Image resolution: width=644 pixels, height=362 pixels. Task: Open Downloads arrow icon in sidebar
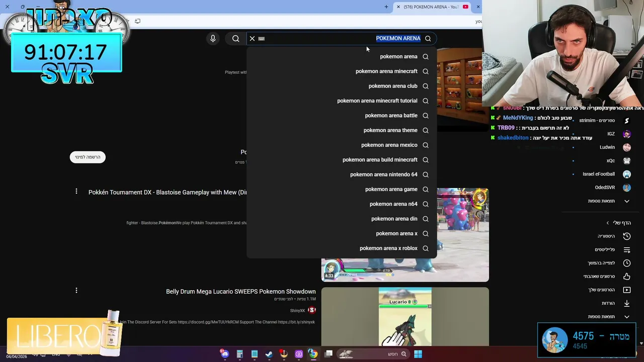(x=627, y=303)
